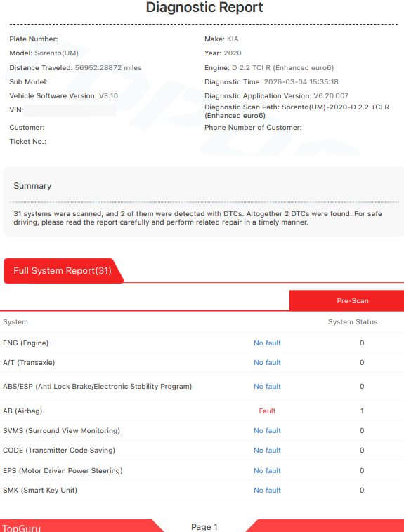Click the Diagnostic Time value
Screen dimensions: 404x532
pyautogui.click(x=301, y=82)
